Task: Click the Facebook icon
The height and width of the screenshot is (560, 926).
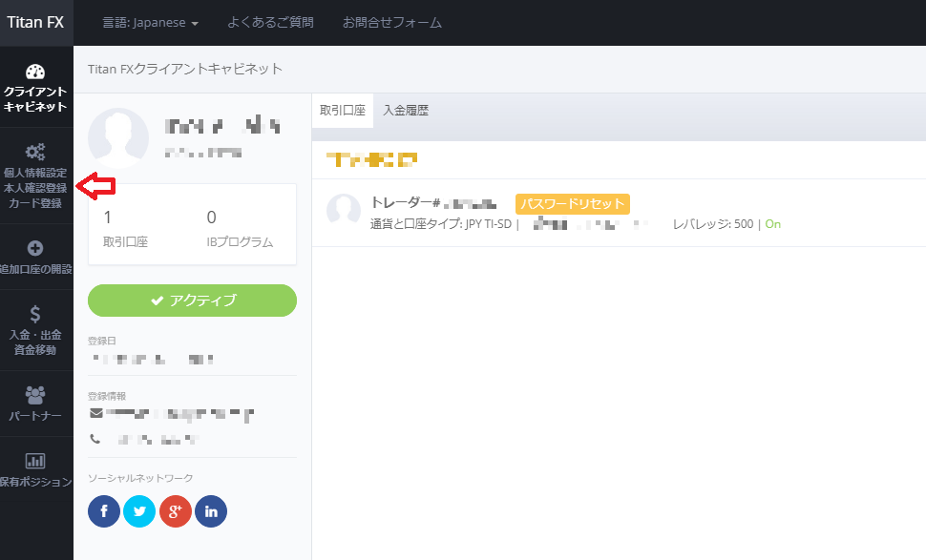Action: pyautogui.click(x=103, y=511)
